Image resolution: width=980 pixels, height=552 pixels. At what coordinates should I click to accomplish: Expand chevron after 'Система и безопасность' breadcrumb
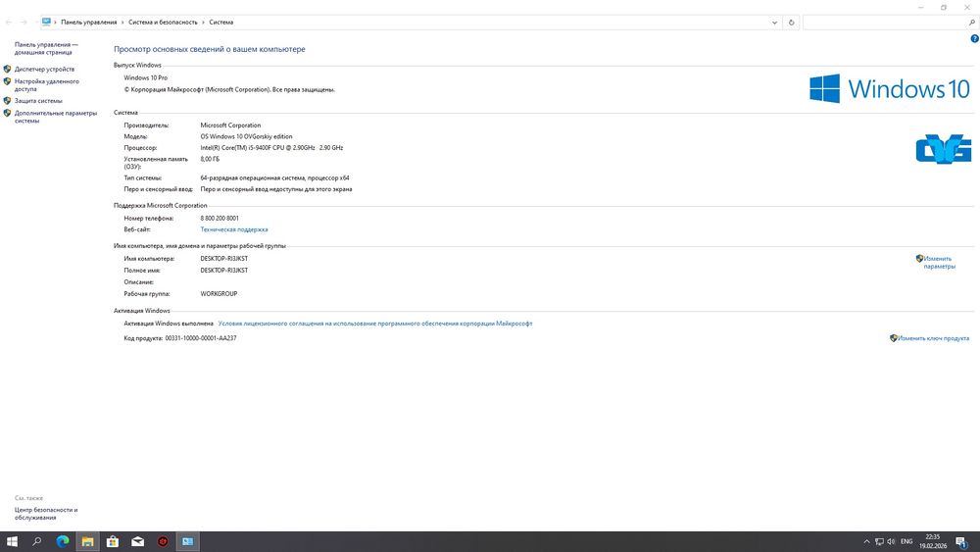(x=203, y=23)
